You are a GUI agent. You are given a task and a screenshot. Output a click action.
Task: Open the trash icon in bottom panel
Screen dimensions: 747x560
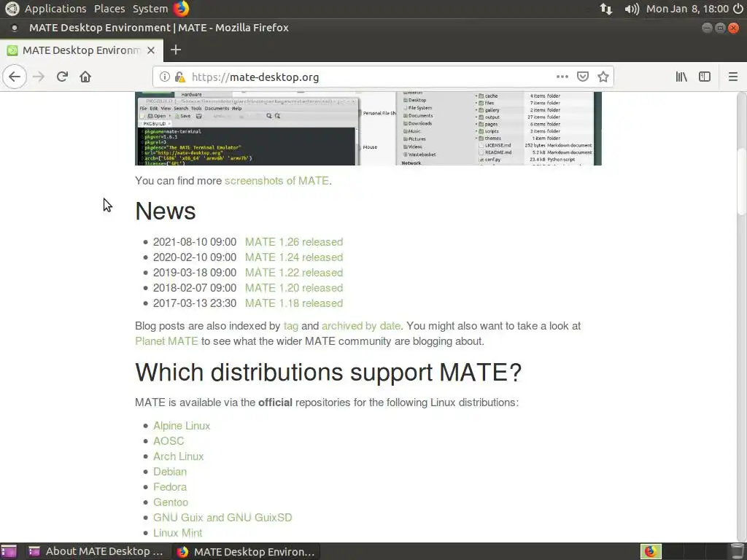[x=738, y=551]
